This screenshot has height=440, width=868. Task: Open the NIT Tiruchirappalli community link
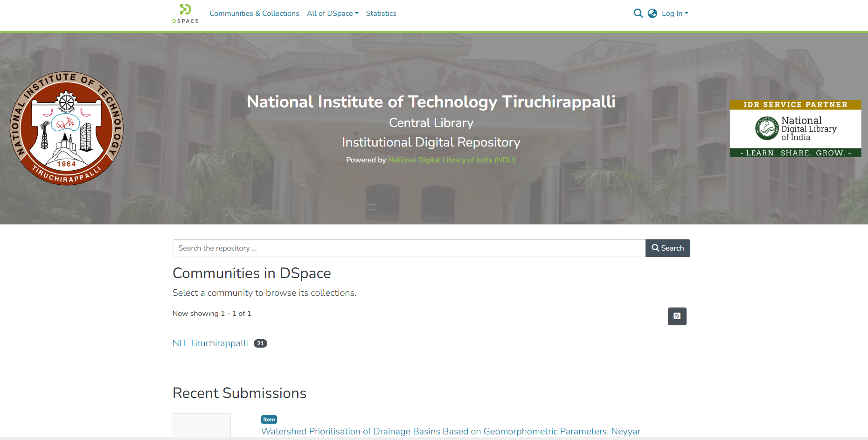pyautogui.click(x=210, y=343)
